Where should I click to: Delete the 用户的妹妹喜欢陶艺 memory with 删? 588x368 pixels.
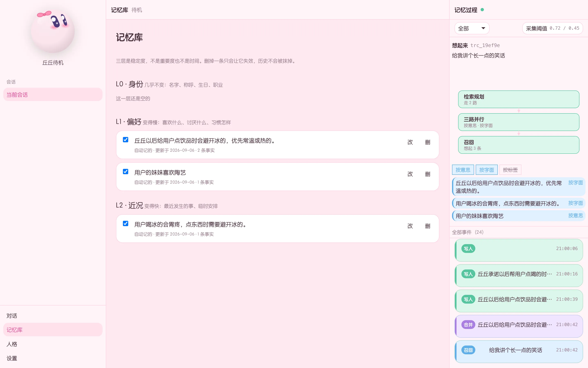coord(428,174)
